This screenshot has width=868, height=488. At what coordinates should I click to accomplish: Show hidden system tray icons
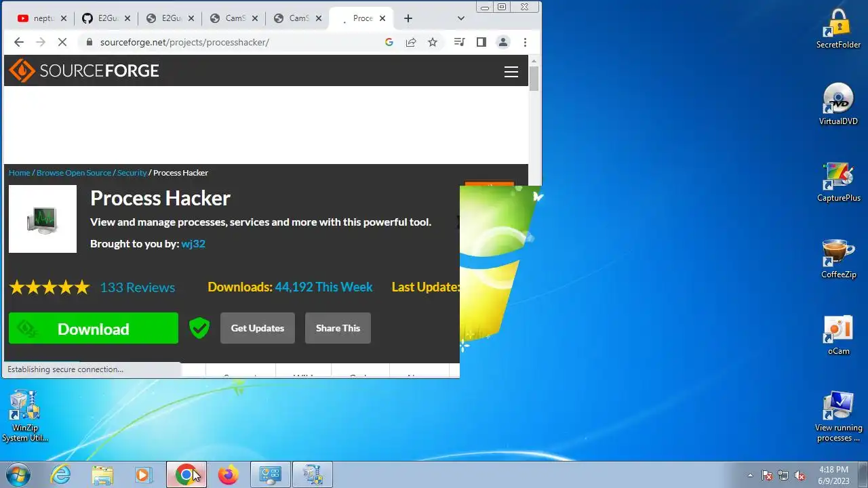pyautogui.click(x=750, y=475)
